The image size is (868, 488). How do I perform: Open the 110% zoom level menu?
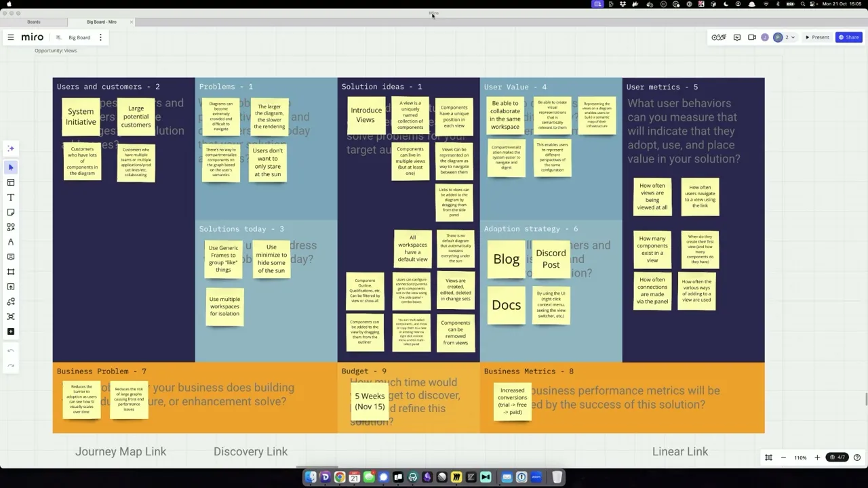[800, 457]
